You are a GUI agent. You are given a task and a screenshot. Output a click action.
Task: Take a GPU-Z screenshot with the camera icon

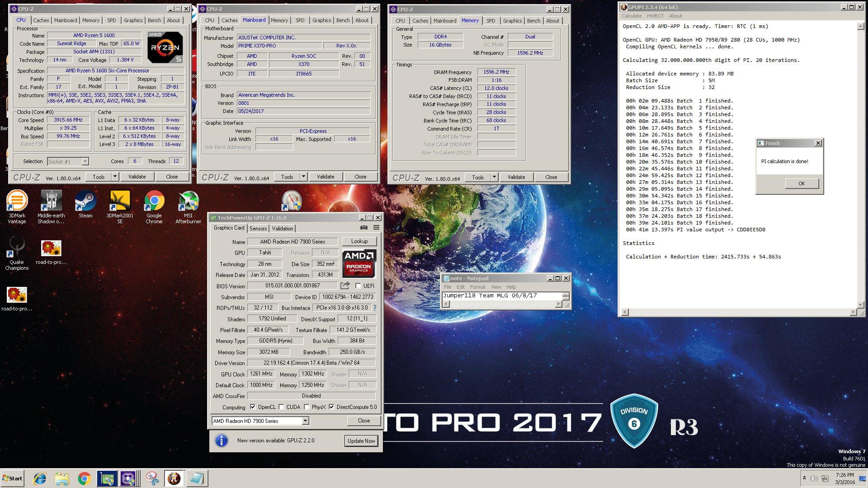(x=363, y=228)
